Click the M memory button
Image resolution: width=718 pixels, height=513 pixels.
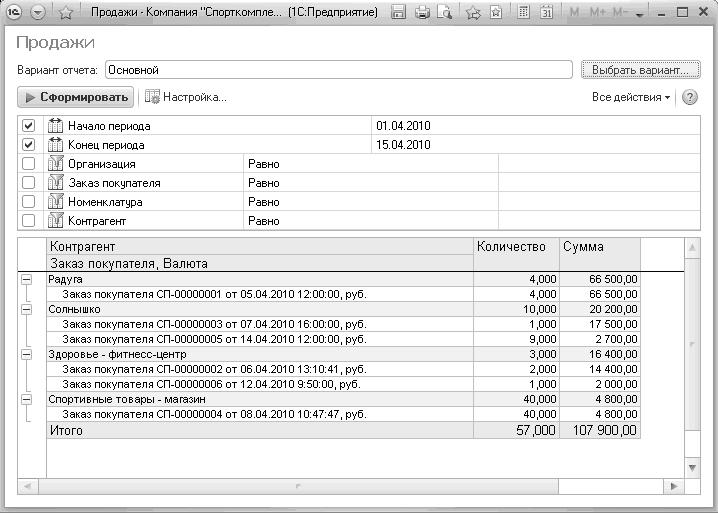[x=574, y=12]
